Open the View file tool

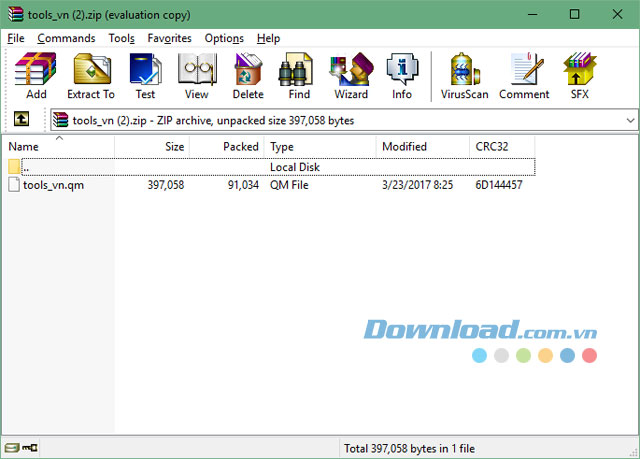(x=196, y=76)
